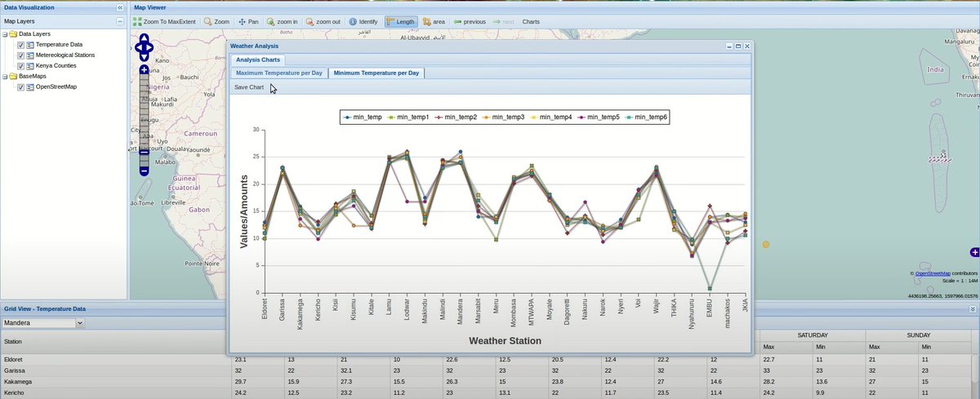Image resolution: width=980 pixels, height=399 pixels.
Task: Collapse the BaseMaps tree folder
Action: (x=4, y=76)
